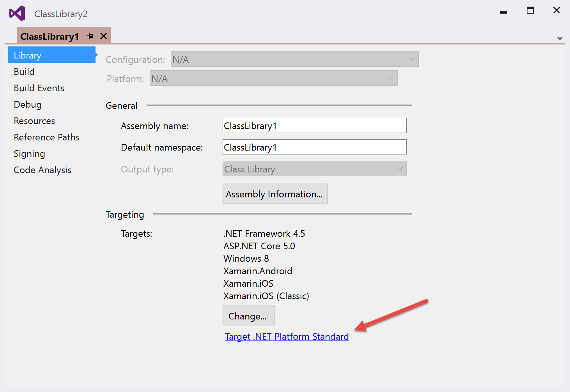Open the Build Events page
Image resolution: width=570 pixels, height=392 pixels.
click(x=39, y=88)
